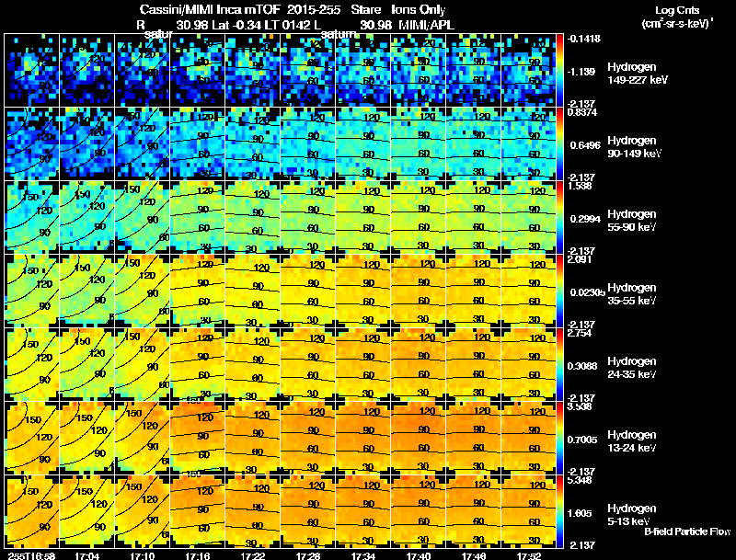This screenshot has width=736, height=560.
Task: Click the 17:16 time axis label
Action: [x=198, y=555]
